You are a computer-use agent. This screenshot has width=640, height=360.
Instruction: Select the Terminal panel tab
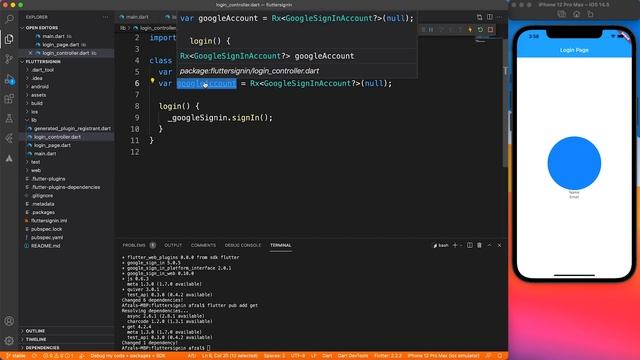click(x=280, y=245)
